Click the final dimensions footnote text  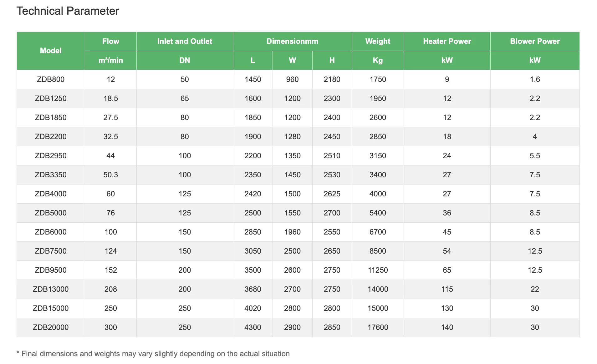(153, 354)
